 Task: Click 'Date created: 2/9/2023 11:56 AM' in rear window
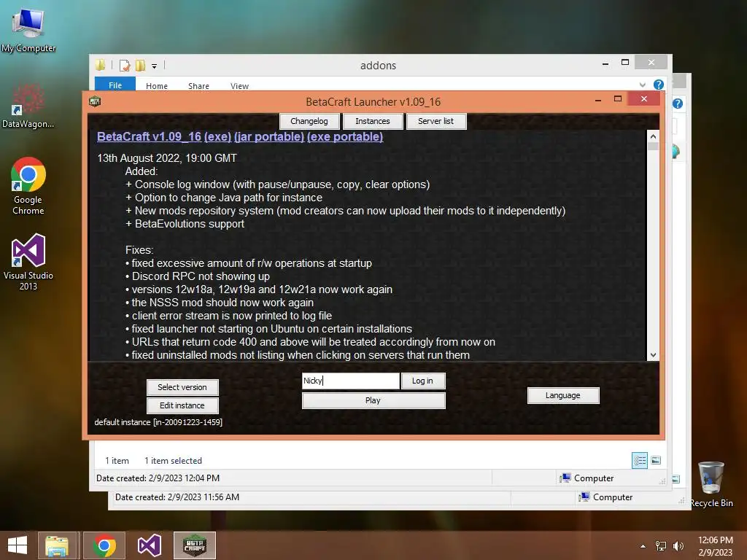tap(177, 497)
